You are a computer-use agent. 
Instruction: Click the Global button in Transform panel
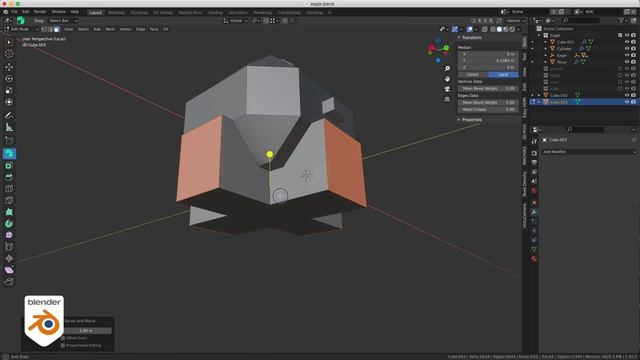click(473, 75)
